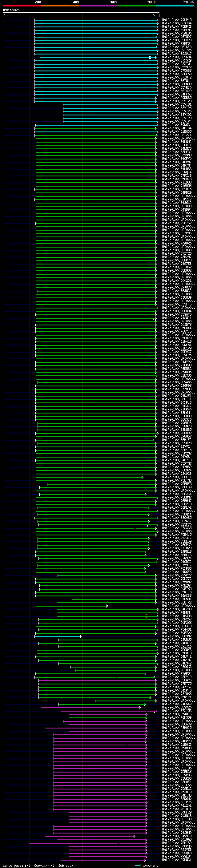Select label UniRef100_Q53FT5
Image resolution: width=197 pixels, height=868 pixels.
click(x=177, y=305)
